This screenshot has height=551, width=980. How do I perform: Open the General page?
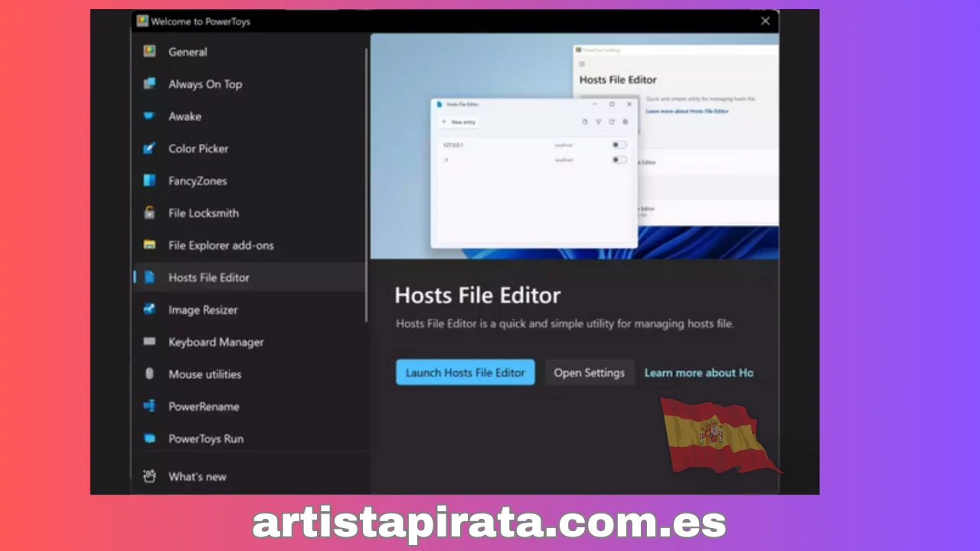249,52
